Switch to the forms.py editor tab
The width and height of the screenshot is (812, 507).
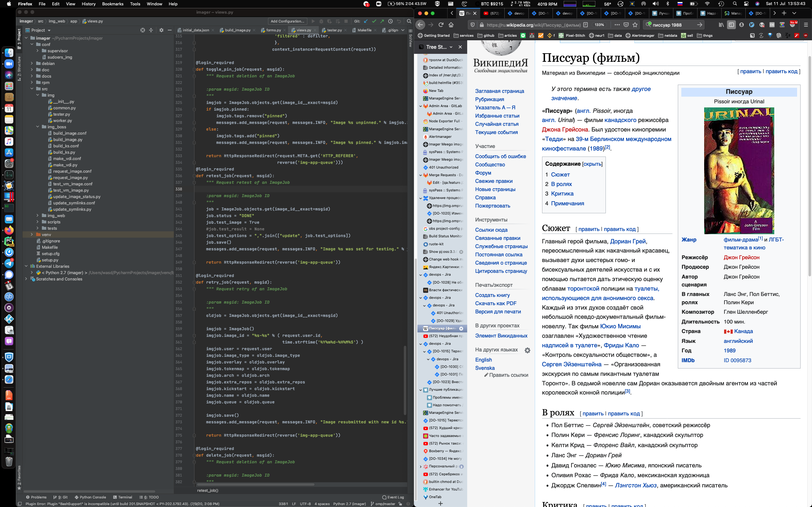273,30
